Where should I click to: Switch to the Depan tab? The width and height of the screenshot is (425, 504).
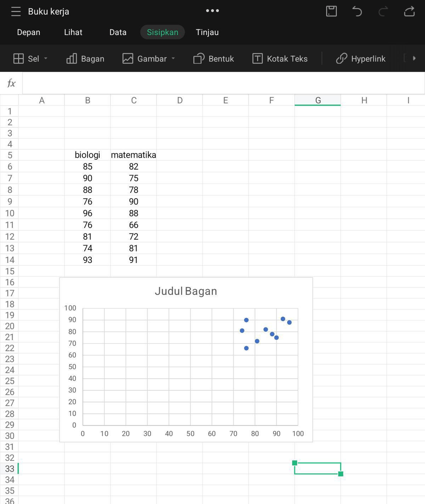pos(29,32)
